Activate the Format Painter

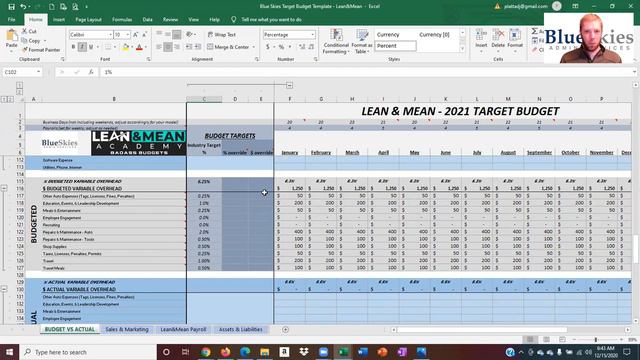pyautogui.click(x=41, y=49)
